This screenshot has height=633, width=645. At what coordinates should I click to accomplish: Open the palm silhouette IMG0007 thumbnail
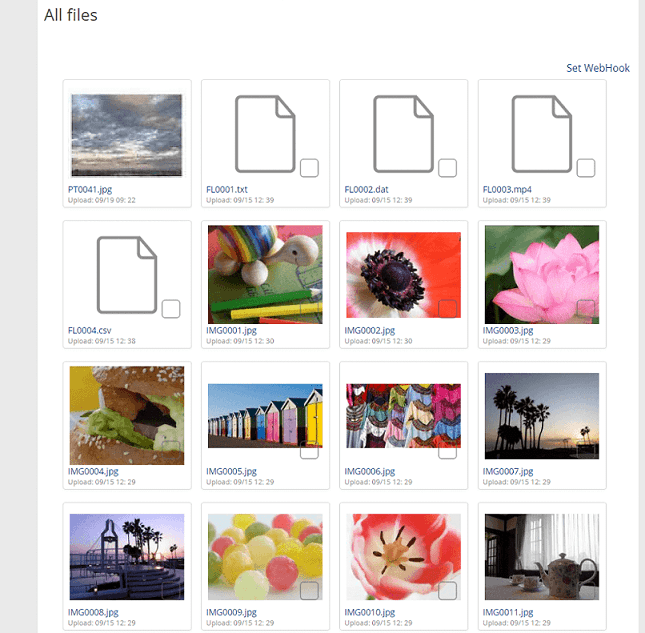pos(541,415)
